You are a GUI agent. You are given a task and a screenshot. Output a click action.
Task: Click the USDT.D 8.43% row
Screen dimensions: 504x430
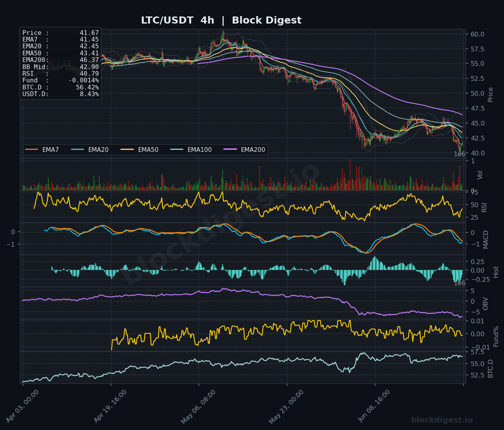60,94
